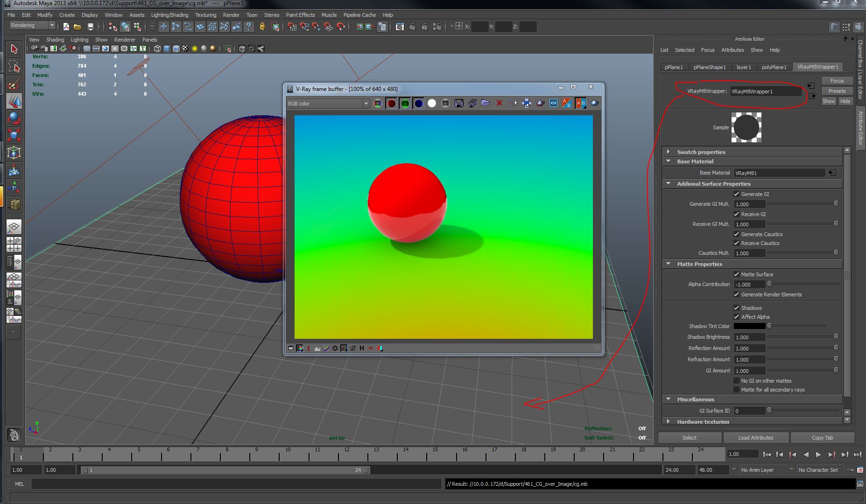Open the Pipeline Cache menu
Screen dimensions: 866x504
point(359,15)
